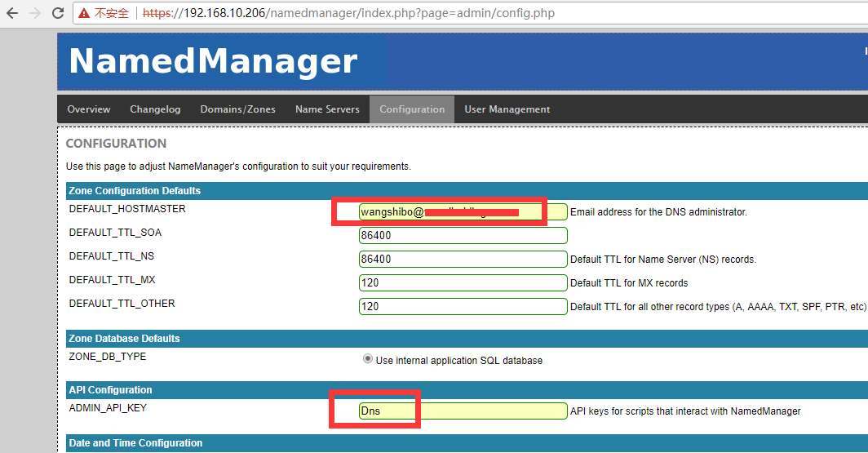Click the not-secure warning triangle icon
Image resolution: width=868 pixels, height=453 pixels.
tap(84, 14)
